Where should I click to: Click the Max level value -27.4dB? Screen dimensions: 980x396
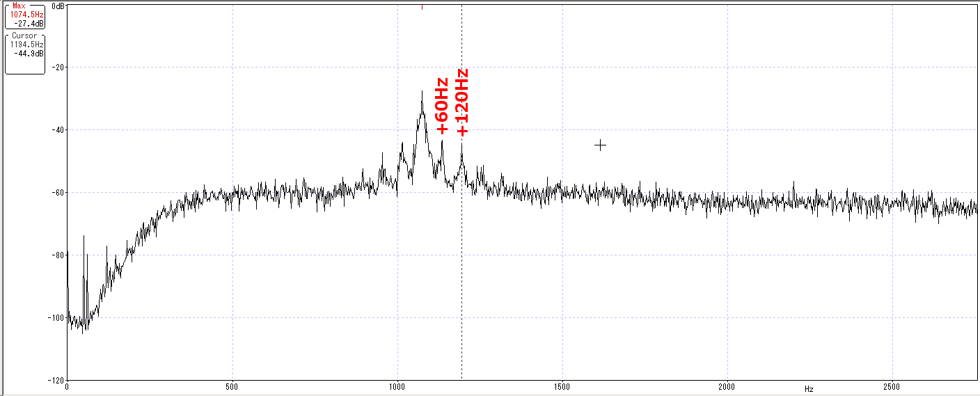click(29, 23)
